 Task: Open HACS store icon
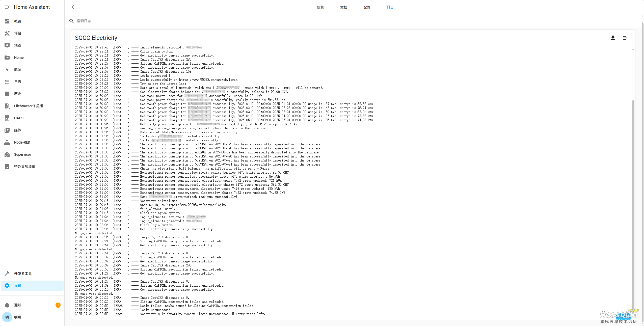tap(7, 118)
